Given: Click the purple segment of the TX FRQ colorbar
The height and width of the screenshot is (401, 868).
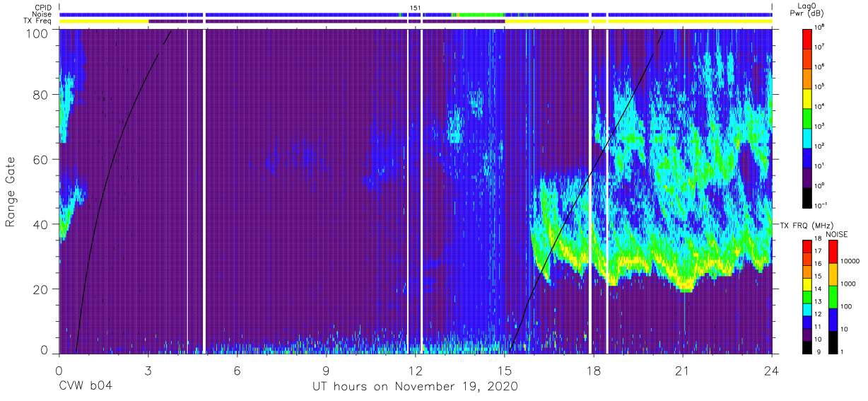Looking at the screenshot, I should click(x=807, y=333).
